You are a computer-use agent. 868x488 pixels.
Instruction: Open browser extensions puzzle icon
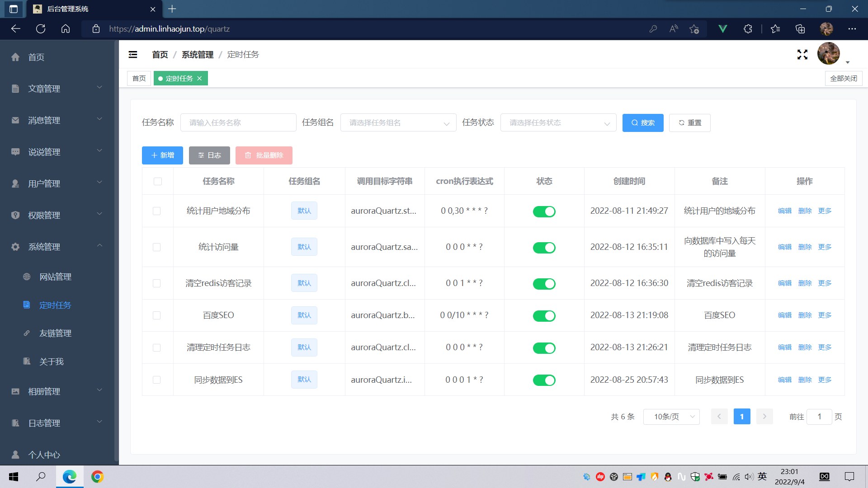tap(748, 29)
